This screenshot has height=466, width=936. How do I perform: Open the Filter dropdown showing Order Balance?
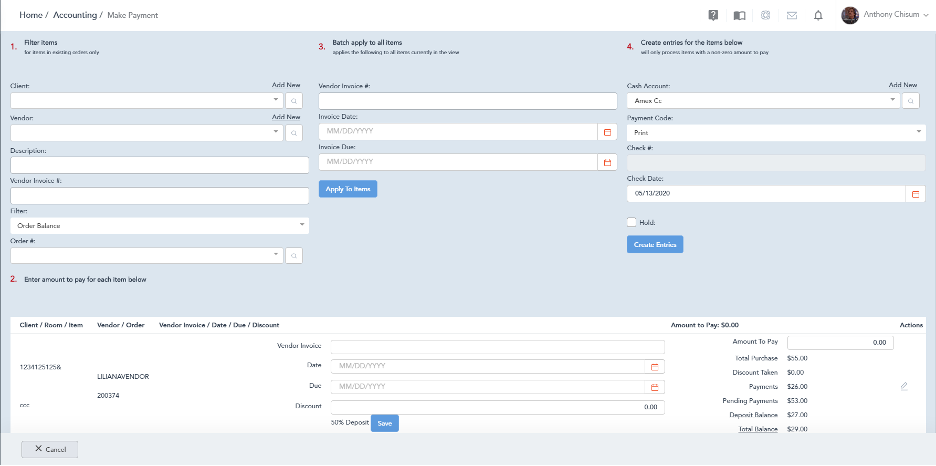pyautogui.click(x=159, y=226)
